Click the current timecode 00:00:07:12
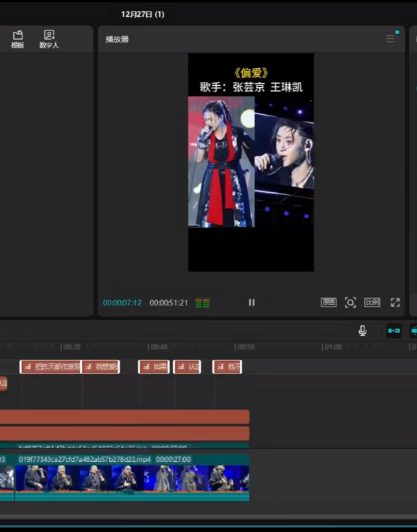This screenshot has height=532, width=417. [x=122, y=303]
